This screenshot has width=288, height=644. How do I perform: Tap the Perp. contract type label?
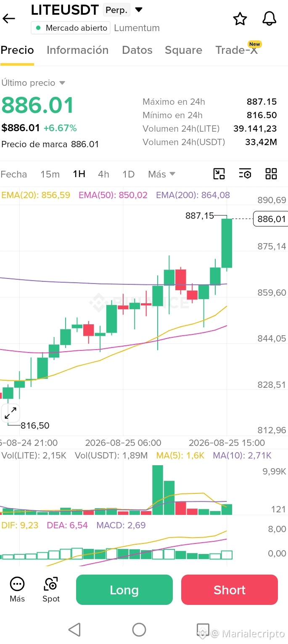pyautogui.click(x=116, y=10)
